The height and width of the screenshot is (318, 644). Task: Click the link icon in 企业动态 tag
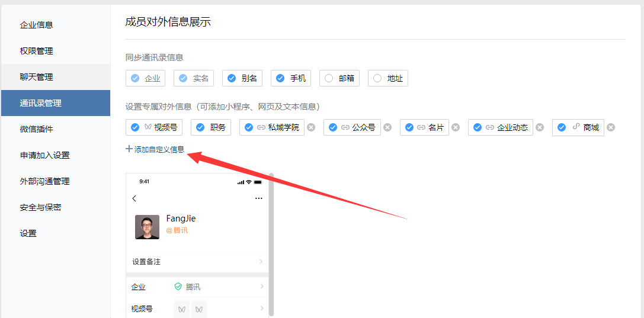489,127
